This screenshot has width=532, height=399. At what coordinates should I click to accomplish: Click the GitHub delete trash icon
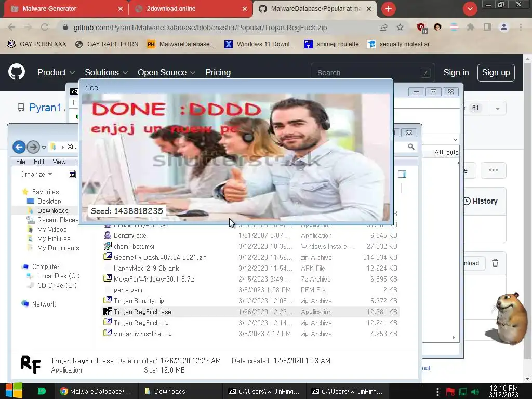point(495,263)
